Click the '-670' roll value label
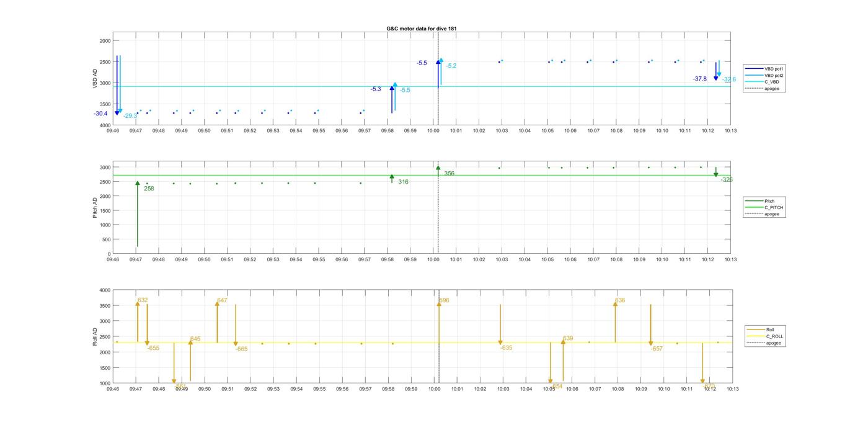868x430 pixels. (709, 386)
